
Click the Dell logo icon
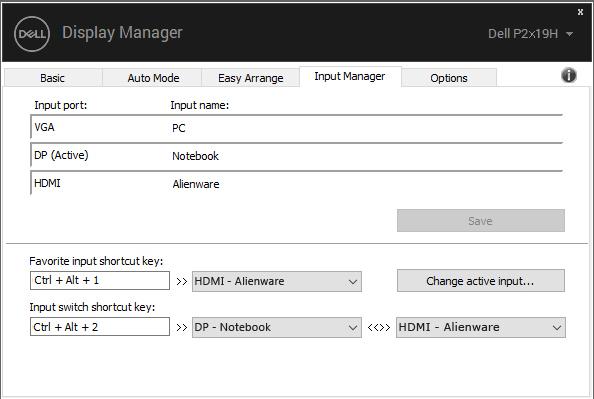point(32,34)
